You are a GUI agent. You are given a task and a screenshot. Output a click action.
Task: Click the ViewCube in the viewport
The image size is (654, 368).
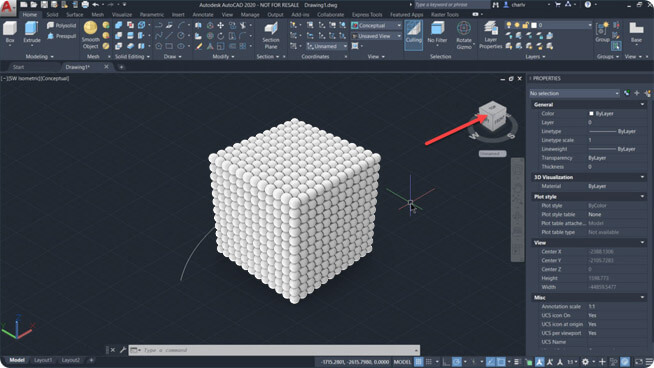(493, 116)
